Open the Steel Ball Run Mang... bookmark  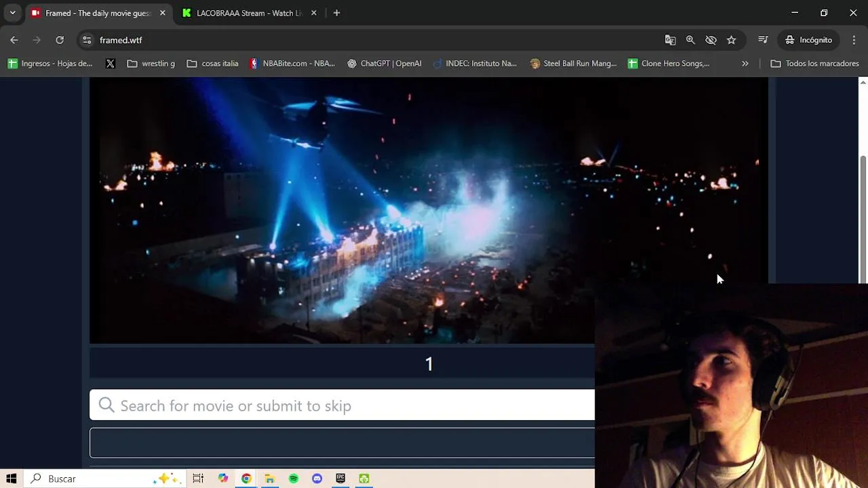(x=573, y=64)
